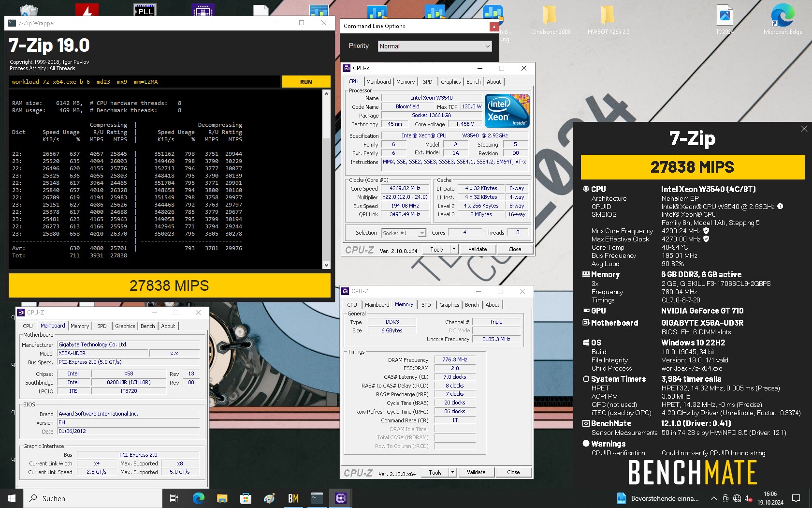Click Validate in the Memory CPU-Z window

tap(476, 472)
